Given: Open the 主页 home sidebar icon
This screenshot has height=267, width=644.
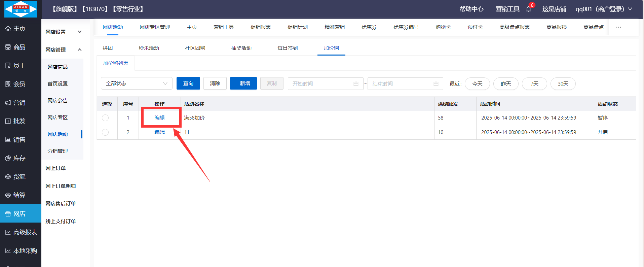Looking at the screenshot, I should (x=15, y=29).
